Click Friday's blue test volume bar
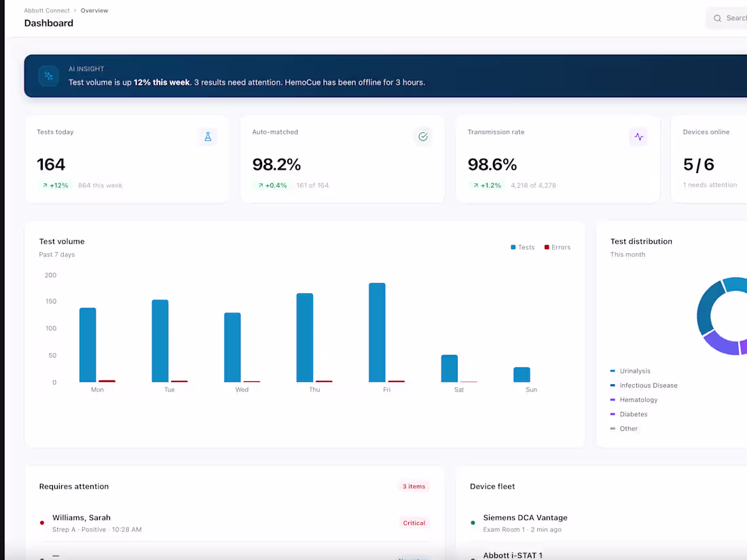The image size is (747, 560). 377,333
